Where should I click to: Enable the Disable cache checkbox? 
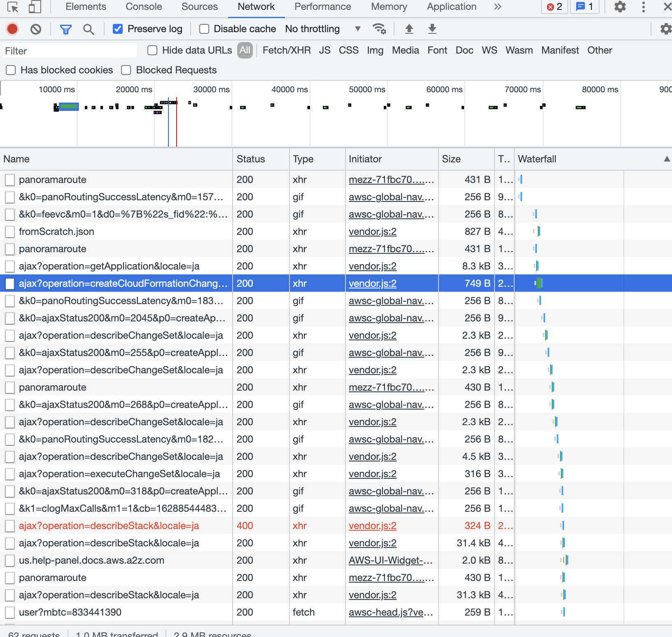coord(204,29)
